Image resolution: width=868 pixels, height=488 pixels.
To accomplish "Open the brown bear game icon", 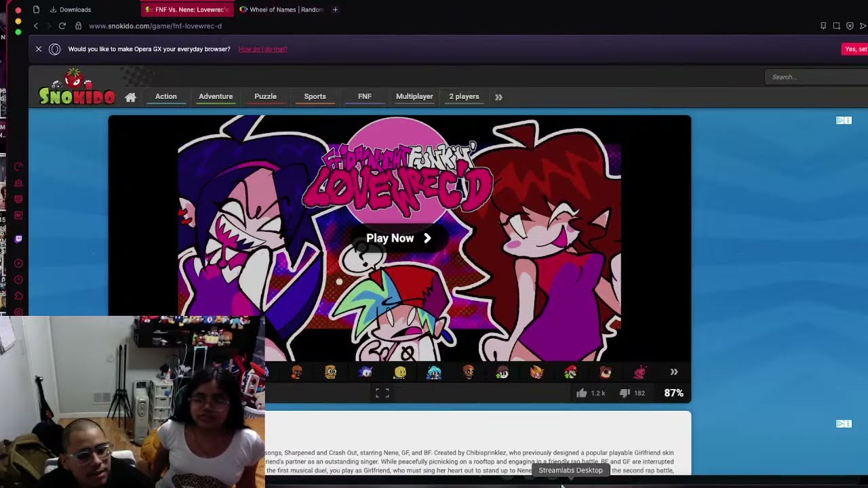I will tap(606, 372).
